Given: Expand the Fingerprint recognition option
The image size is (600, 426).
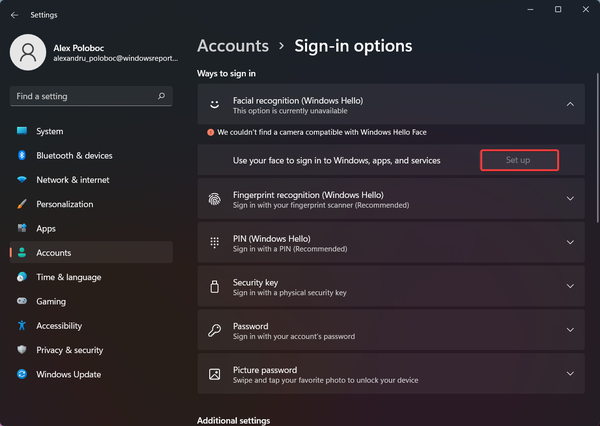Looking at the screenshot, I should [570, 199].
